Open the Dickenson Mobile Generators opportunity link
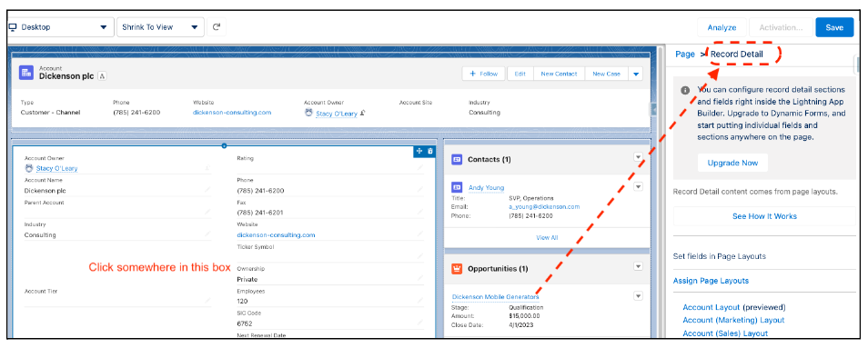Screen dimensions: 868x348 pos(495,296)
